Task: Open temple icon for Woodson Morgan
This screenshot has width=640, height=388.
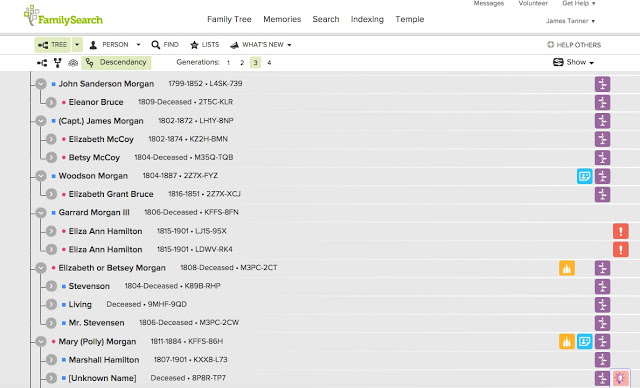Action: point(602,176)
